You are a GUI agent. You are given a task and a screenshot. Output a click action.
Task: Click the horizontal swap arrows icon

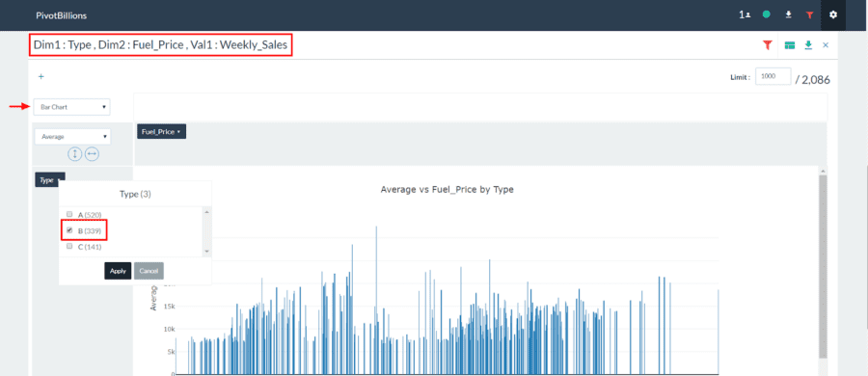92,154
